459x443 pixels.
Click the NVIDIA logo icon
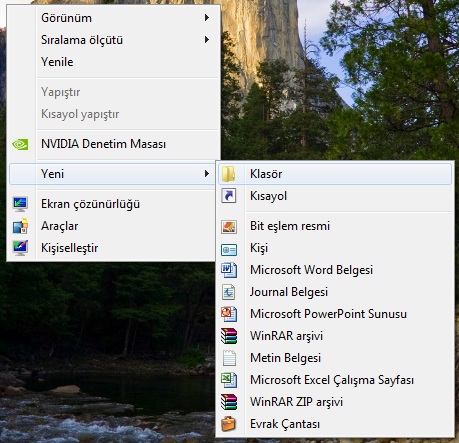20,144
